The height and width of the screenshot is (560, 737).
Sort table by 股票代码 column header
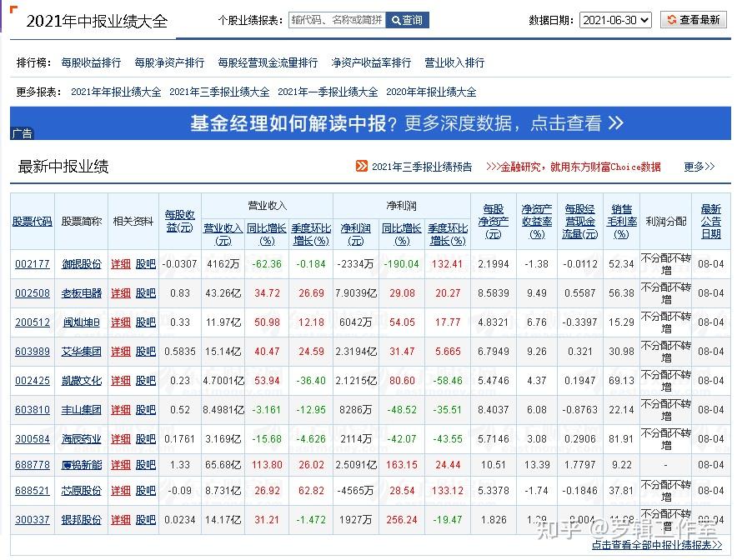pyautogui.click(x=32, y=222)
